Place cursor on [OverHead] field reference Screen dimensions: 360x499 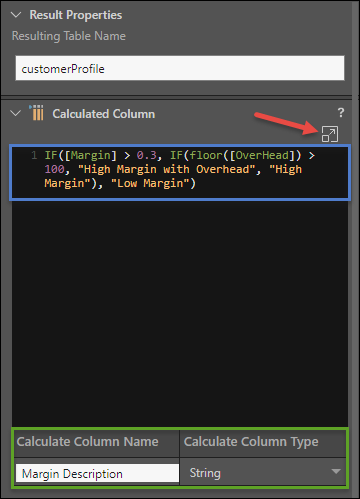[262, 155]
